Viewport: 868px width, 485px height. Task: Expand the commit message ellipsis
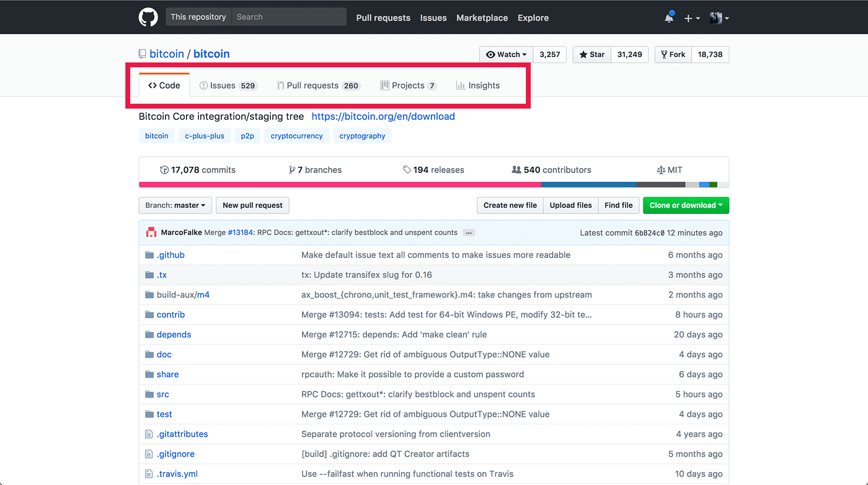(x=469, y=232)
